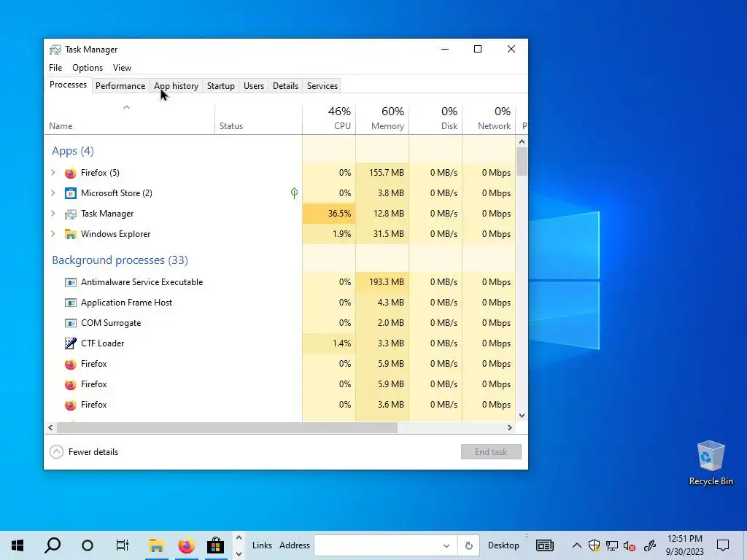Click the vertical scrollbar up arrow
This screenshot has width=747, height=560.
point(522,141)
